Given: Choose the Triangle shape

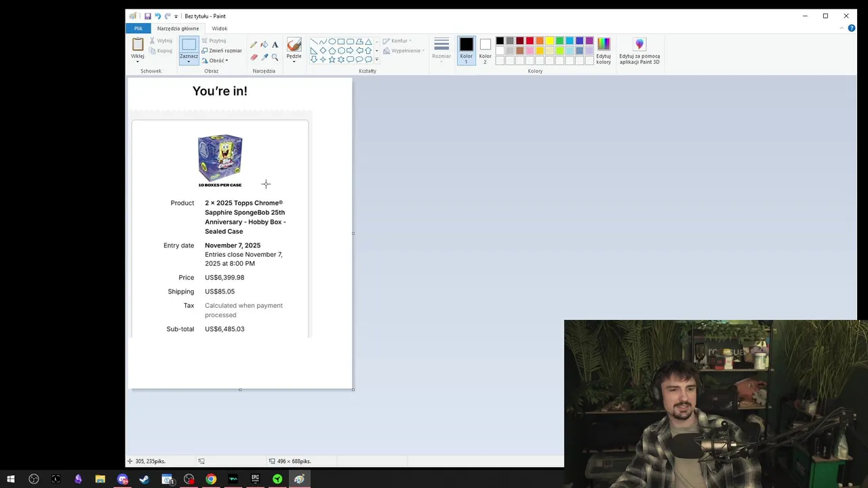Looking at the screenshot, I should [368, 41].
